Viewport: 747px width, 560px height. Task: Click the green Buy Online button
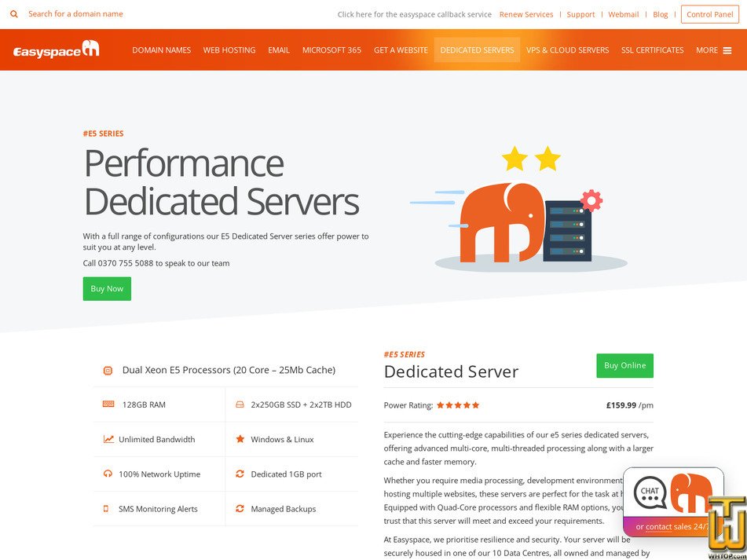click(x=625, y=366)
